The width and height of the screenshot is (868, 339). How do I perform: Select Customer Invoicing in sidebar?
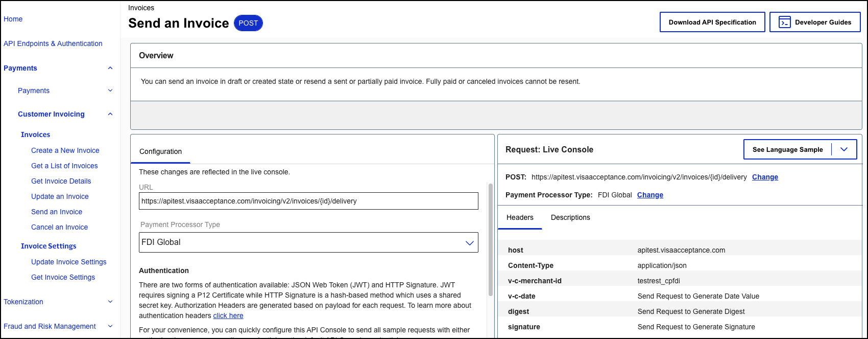(x=51, y=114)
